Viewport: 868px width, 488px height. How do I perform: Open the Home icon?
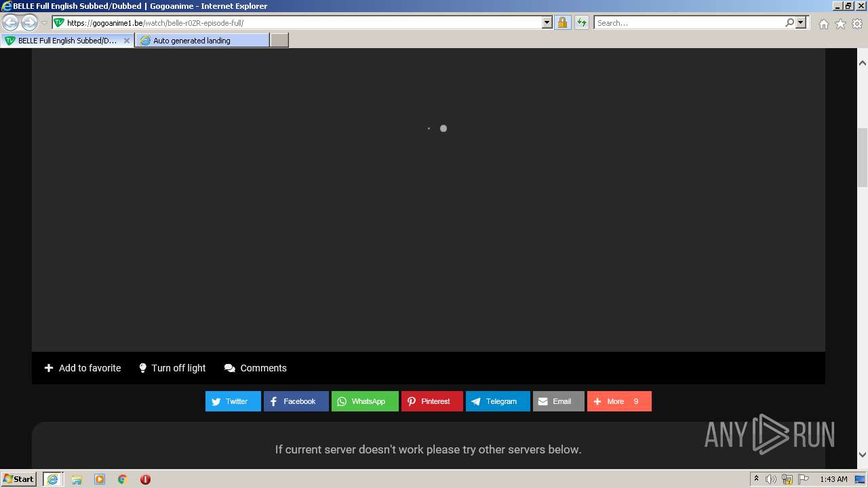point(823,24)
